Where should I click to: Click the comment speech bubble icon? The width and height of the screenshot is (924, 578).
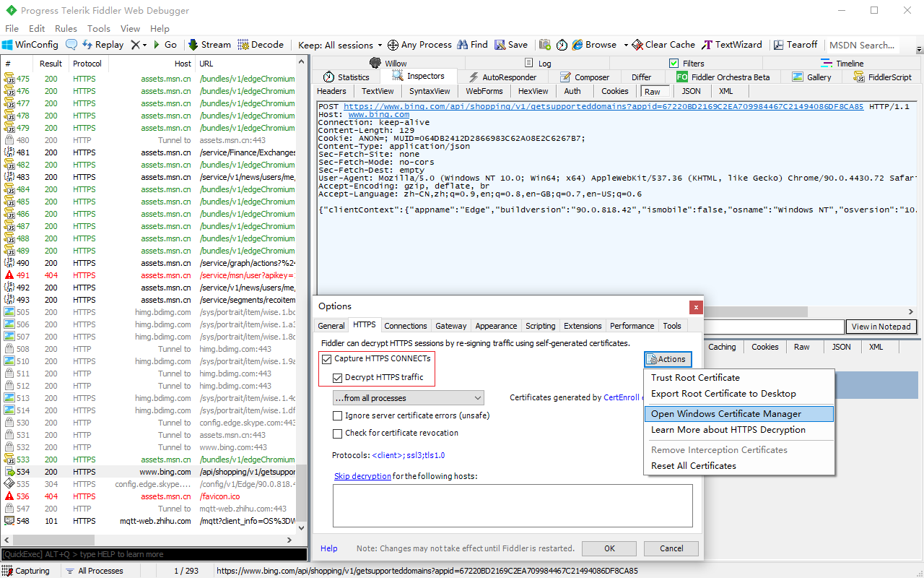(71, 45)
